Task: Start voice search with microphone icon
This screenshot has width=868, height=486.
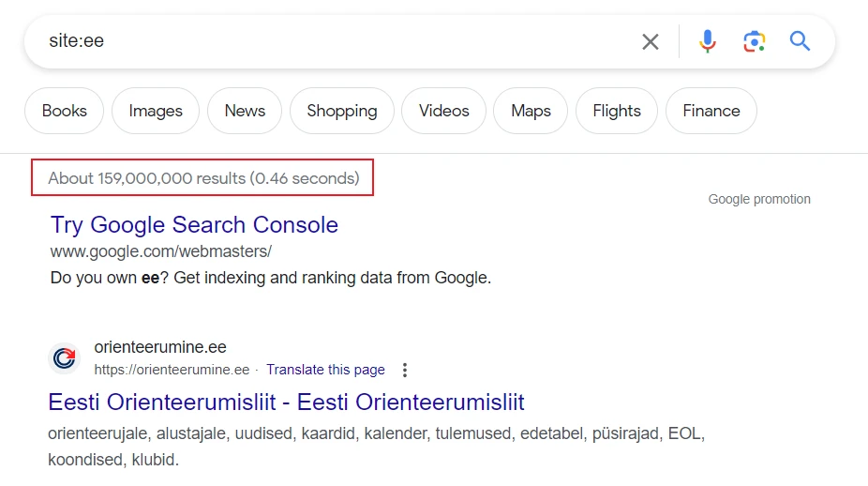Action: coord(708,41)
